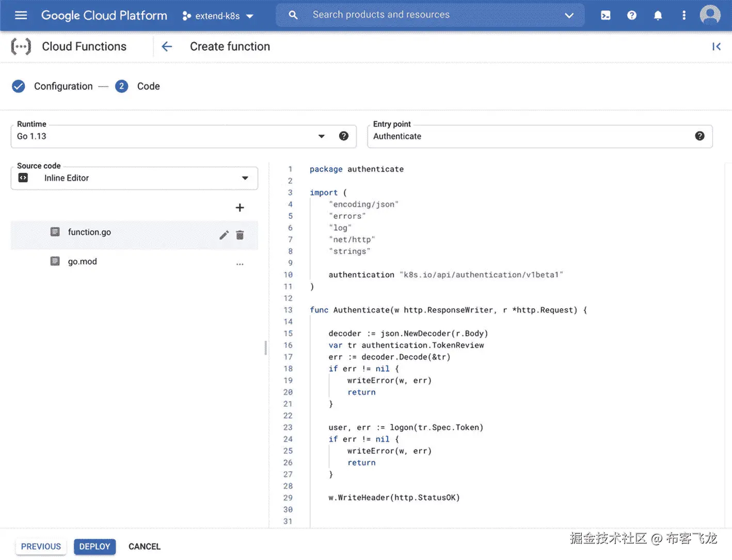Viewport: 732px width, 560px height.
Task: Expand the search bar dropdown chevron
Action: 569,15
